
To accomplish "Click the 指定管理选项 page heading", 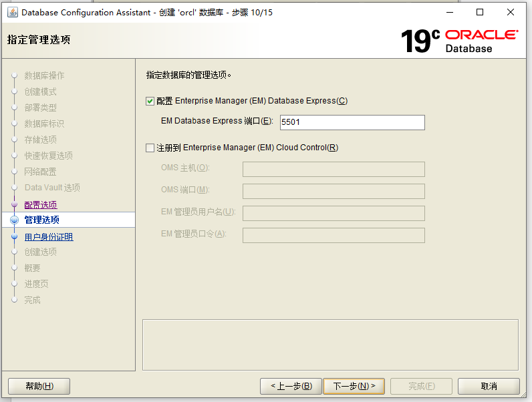I will pos(39,39).
